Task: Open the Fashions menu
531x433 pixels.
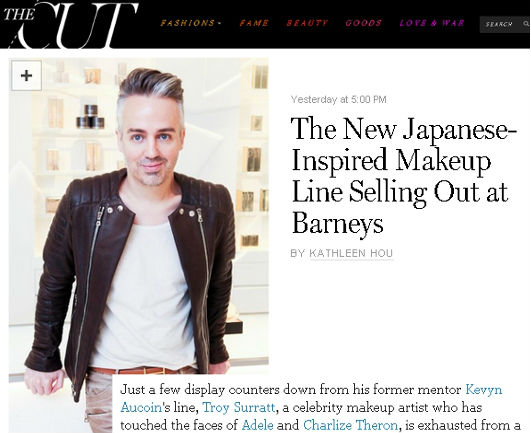Action: (188, 23)
